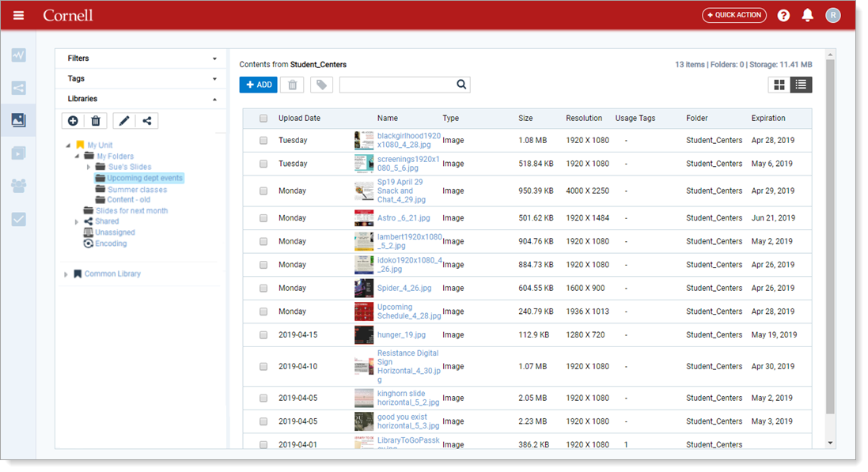This screenshot has height=472, width=868.
Task: Open the playlist play sidebar icon
Action: tap(18, 153)
